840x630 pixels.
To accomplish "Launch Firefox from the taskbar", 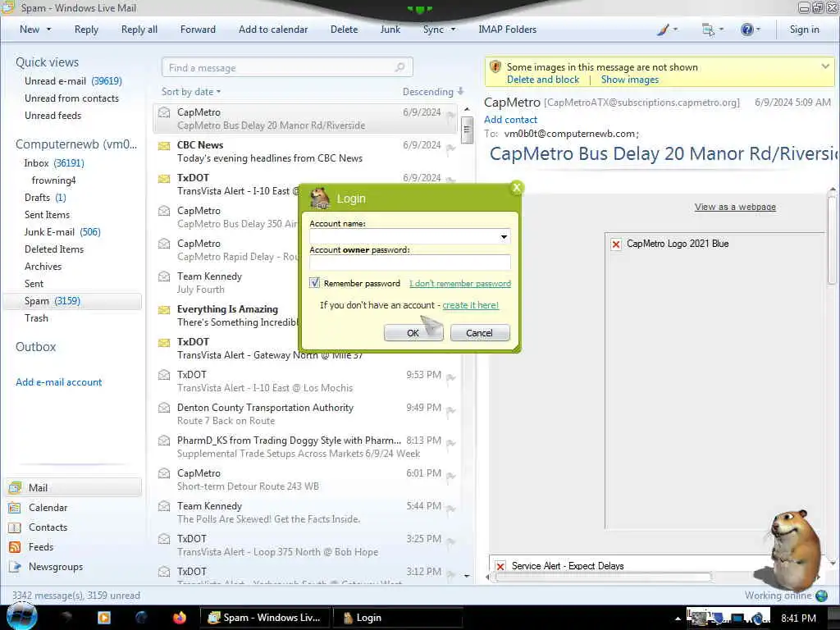I will pyautogui.click(x=180, y=618).
